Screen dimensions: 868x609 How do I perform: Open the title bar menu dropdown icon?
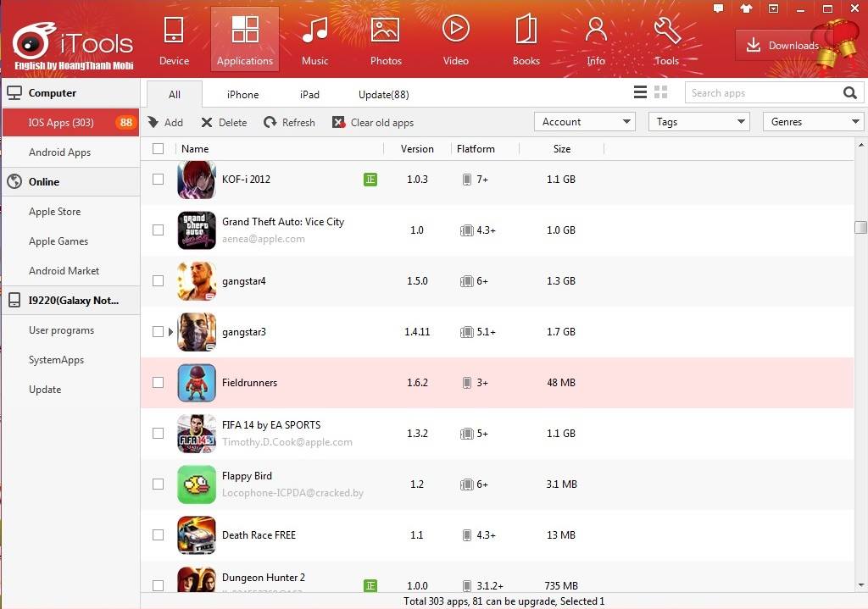click(x=773, y=8)
